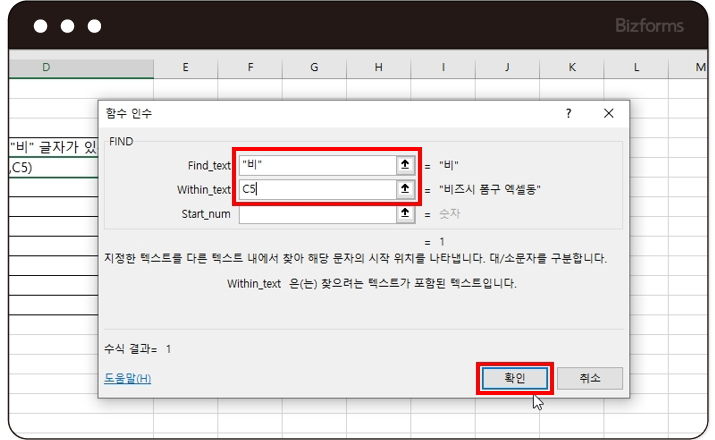Click the empty Start_num input field
This screenshot has width=715, height=440.
click(316, 213)
